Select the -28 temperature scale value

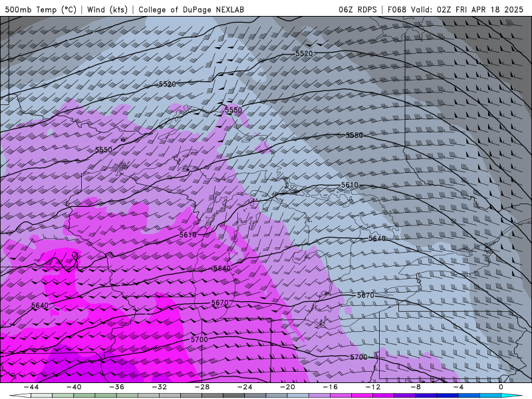202,387
